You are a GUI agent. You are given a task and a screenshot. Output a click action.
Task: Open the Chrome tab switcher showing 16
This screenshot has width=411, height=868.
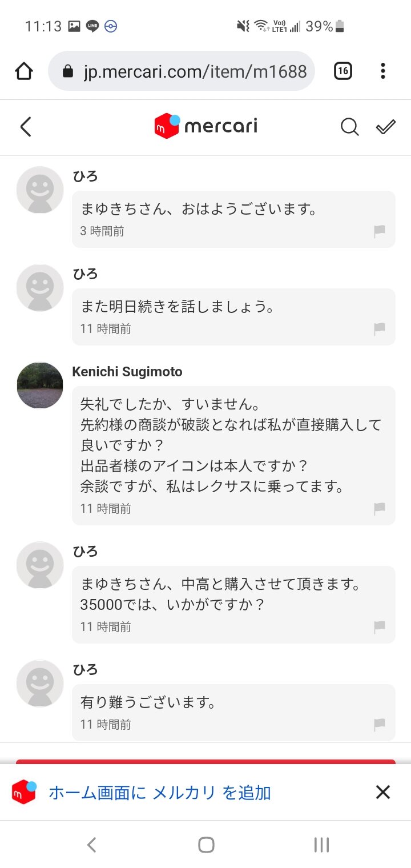point(342,71)
